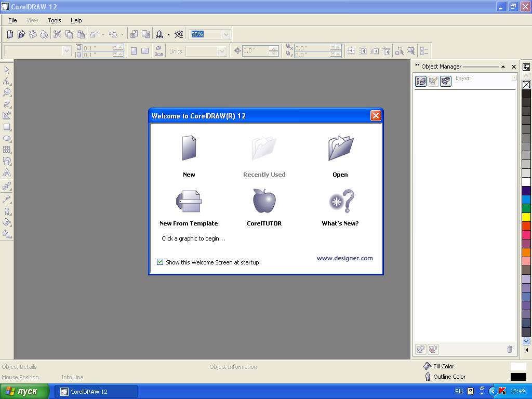
Task: Click the Print icon in the toolbar
Action: click(44, 34)
